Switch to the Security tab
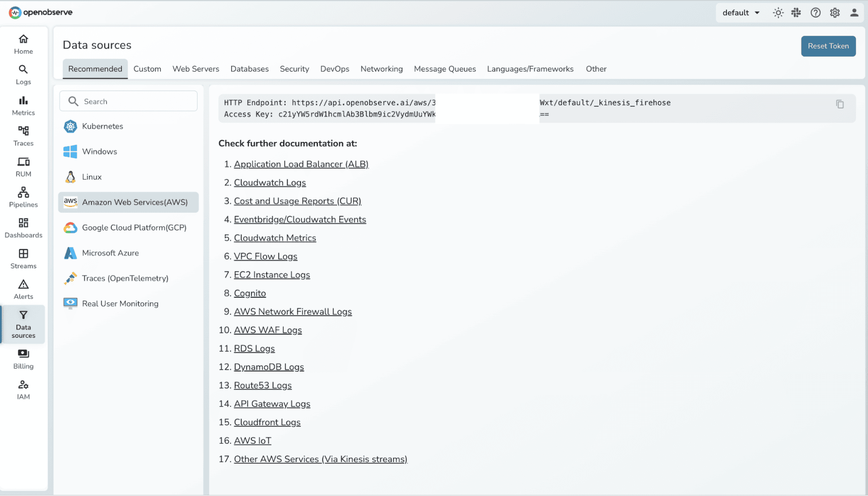Screen dimensions: 868x496 coord(294,69)
